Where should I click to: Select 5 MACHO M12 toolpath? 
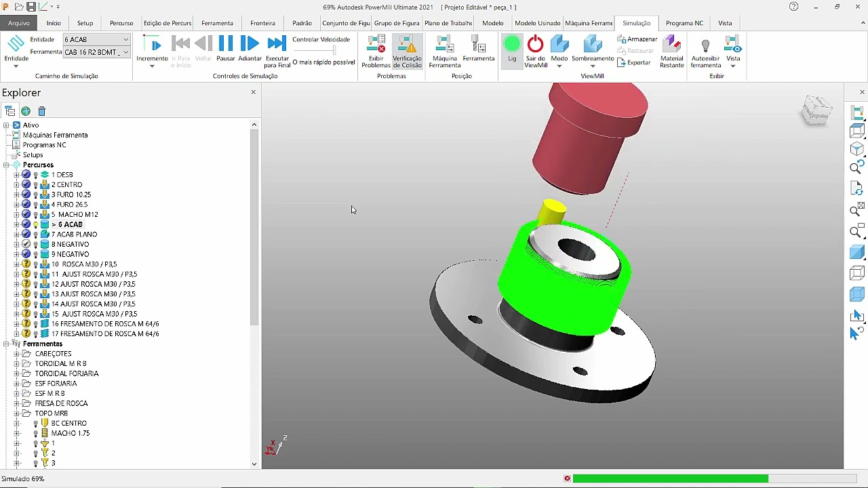point(75,214)
